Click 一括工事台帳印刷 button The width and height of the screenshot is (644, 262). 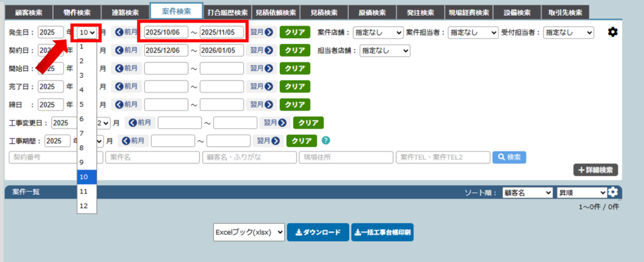(x=382, y=232)
